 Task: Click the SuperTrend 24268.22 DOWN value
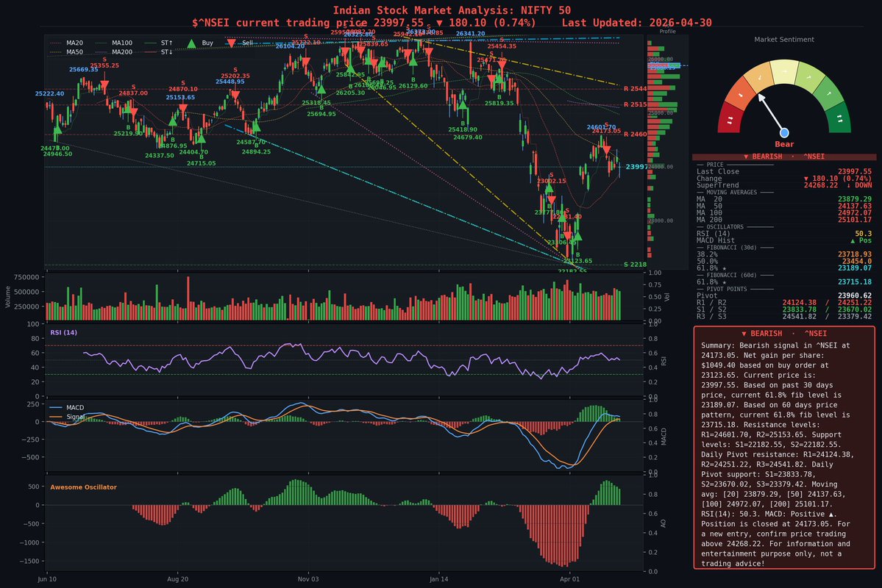click(838, 185)
